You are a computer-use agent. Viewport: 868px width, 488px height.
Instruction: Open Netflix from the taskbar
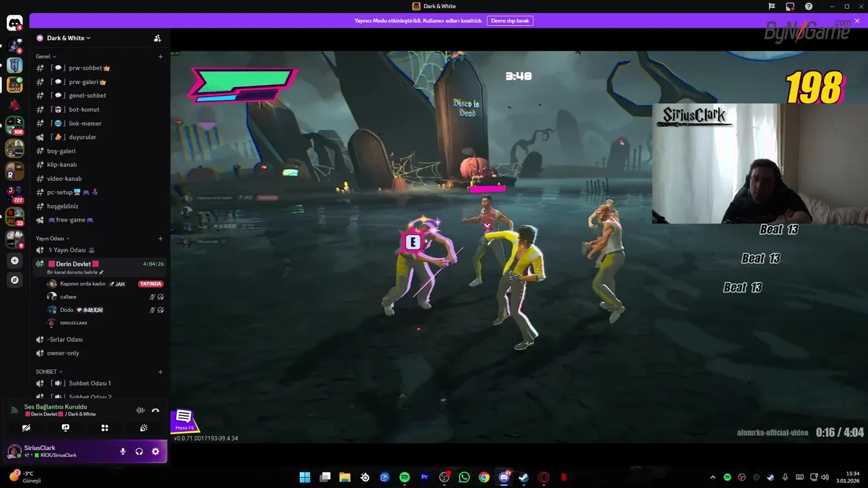(x=564, y=477)
